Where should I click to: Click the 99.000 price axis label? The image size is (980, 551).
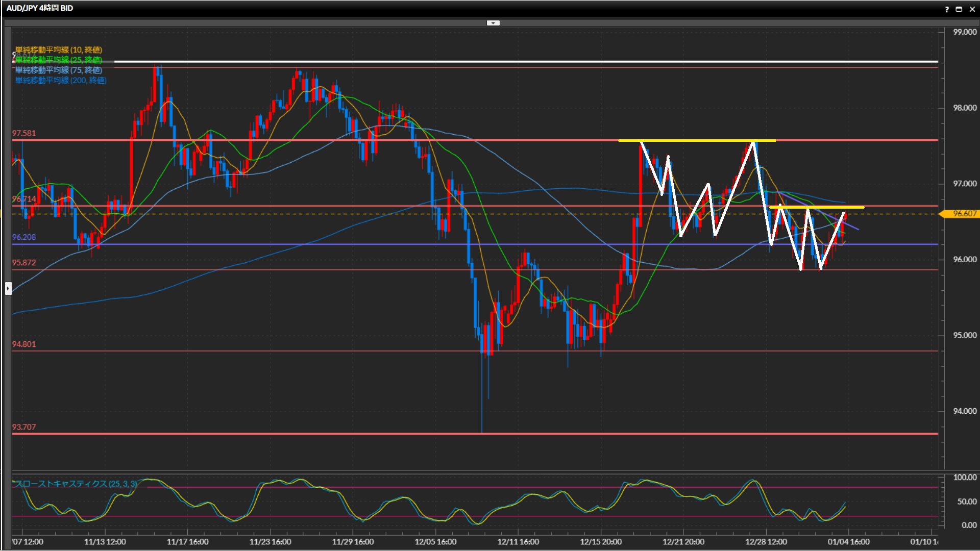coord(964,32)
